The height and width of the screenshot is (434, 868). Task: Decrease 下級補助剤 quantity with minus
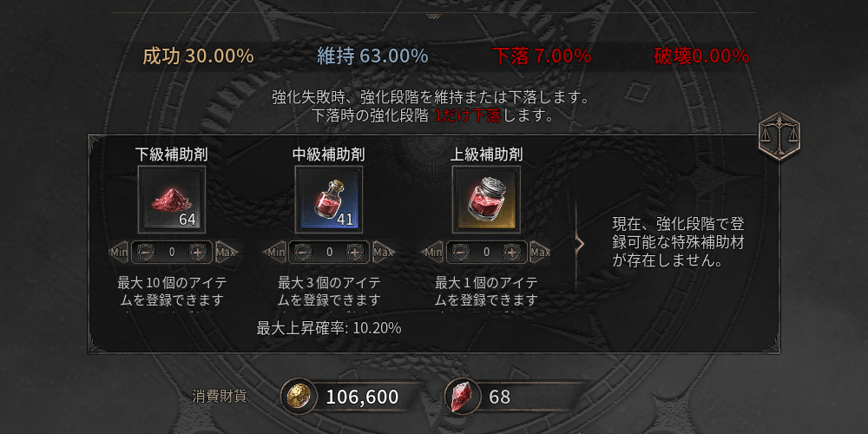click(x=145, y=252)
